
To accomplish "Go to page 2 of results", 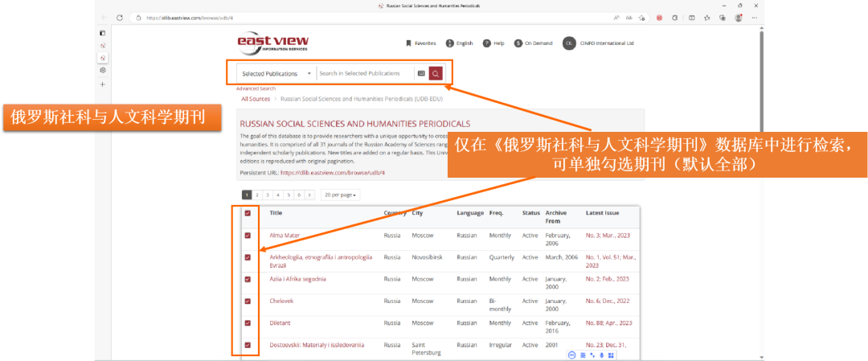I will click(x=257, y=195).
